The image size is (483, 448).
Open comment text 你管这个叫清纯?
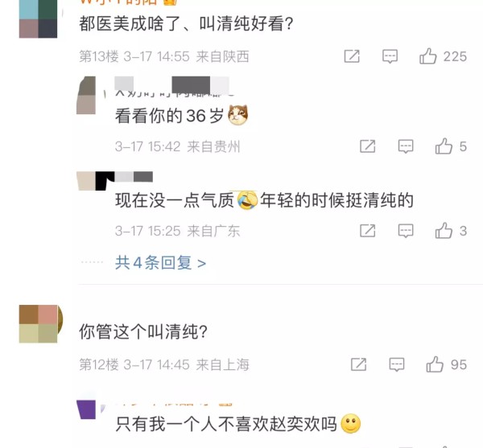pyautogui.click(x=143, y=331)
